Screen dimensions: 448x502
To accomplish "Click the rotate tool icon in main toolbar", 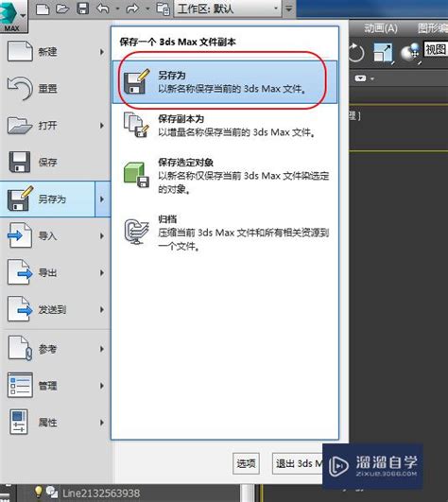I will 355,52.
